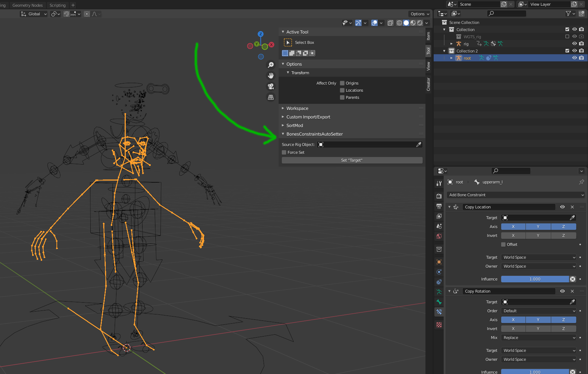Open the World properties tab
This screenshot has height=374, width=588.
point(439,236)
